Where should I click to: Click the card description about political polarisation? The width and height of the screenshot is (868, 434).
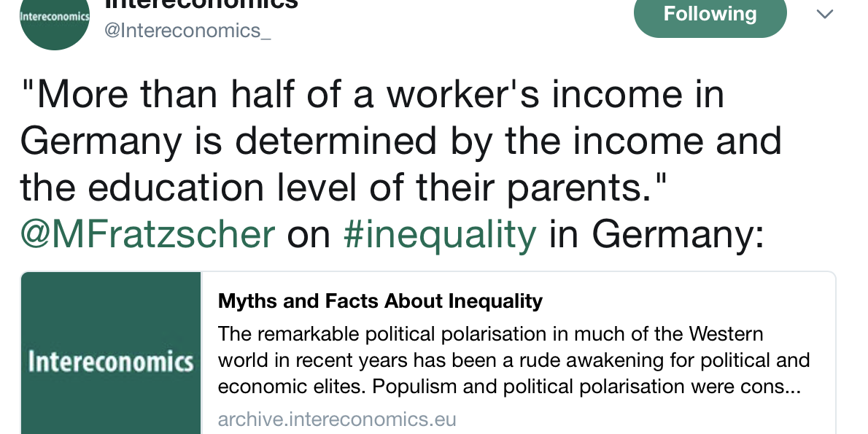490,335
